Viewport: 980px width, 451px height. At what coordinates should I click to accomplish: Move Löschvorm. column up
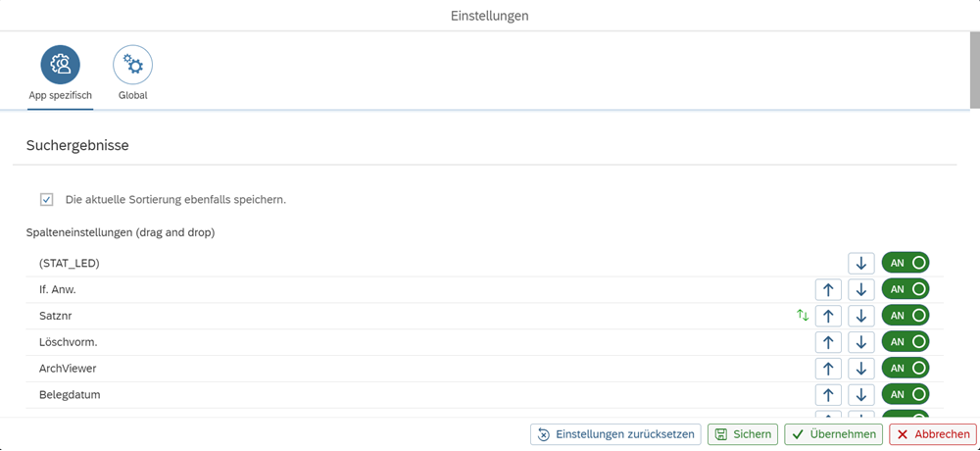[x=829, y=342]
